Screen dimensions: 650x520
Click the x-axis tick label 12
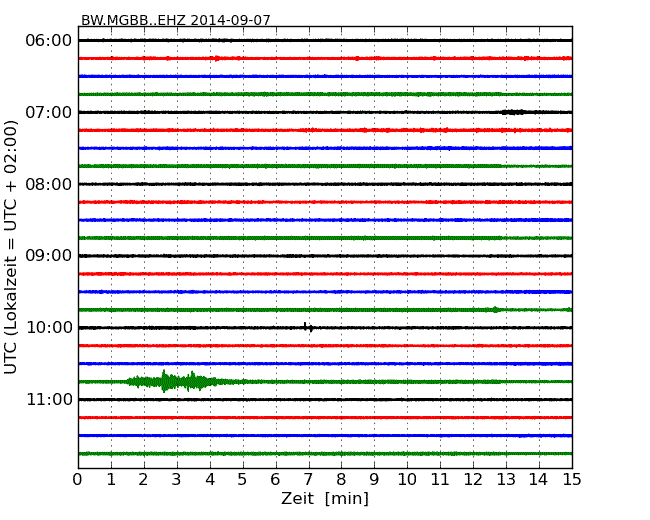tap(473, 480)
